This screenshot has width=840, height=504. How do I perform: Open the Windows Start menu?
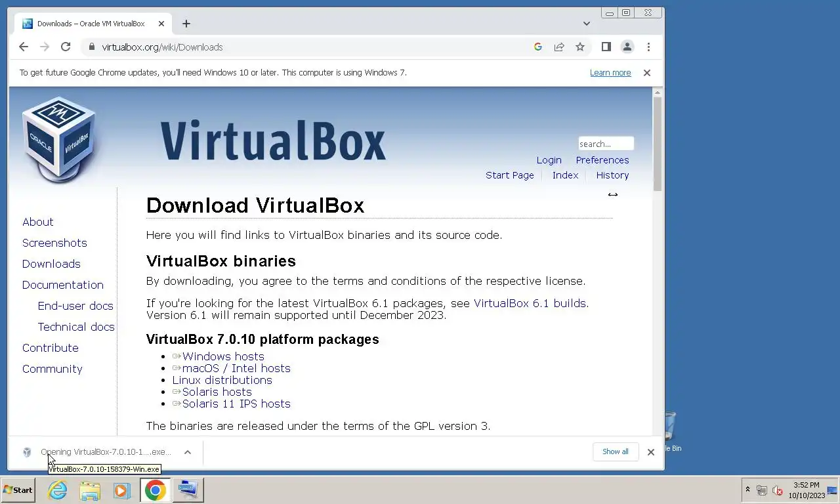pos(18,490)
